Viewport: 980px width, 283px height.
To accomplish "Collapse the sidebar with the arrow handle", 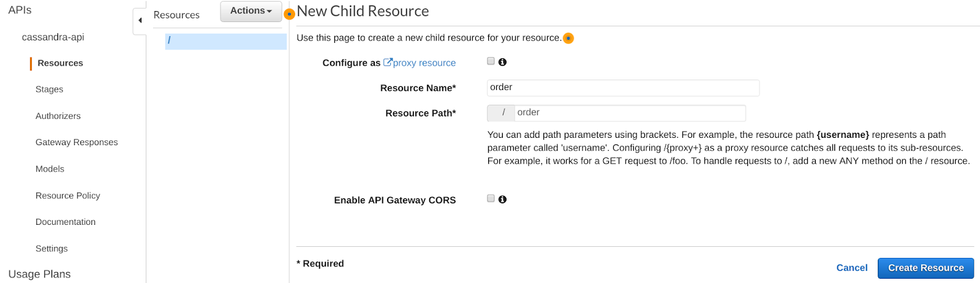I will (140, 20).
